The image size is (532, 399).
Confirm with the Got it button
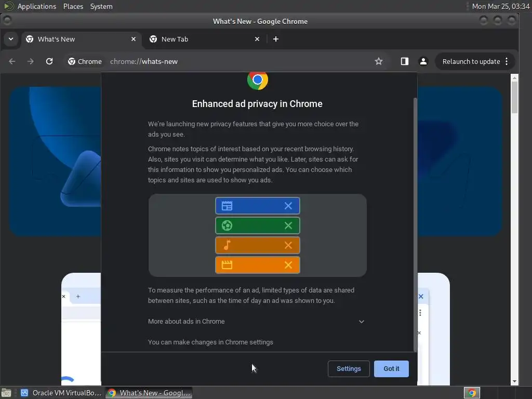tap(391, 369)
